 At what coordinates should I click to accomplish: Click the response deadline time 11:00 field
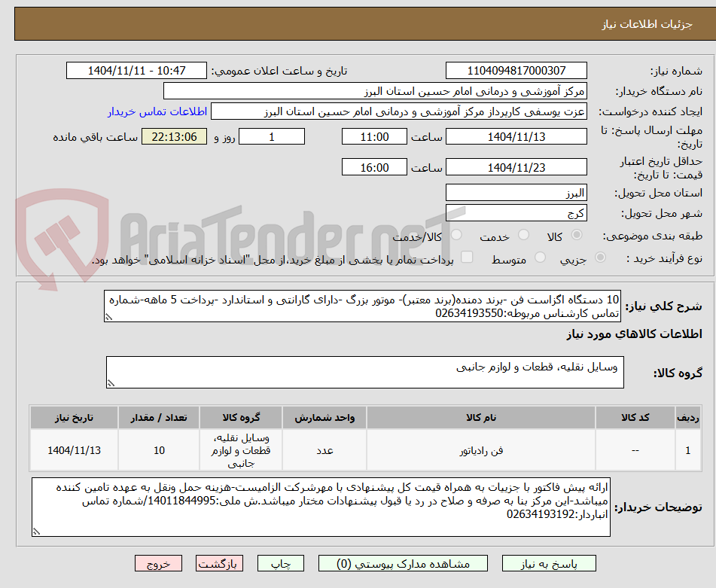[374, 136]
